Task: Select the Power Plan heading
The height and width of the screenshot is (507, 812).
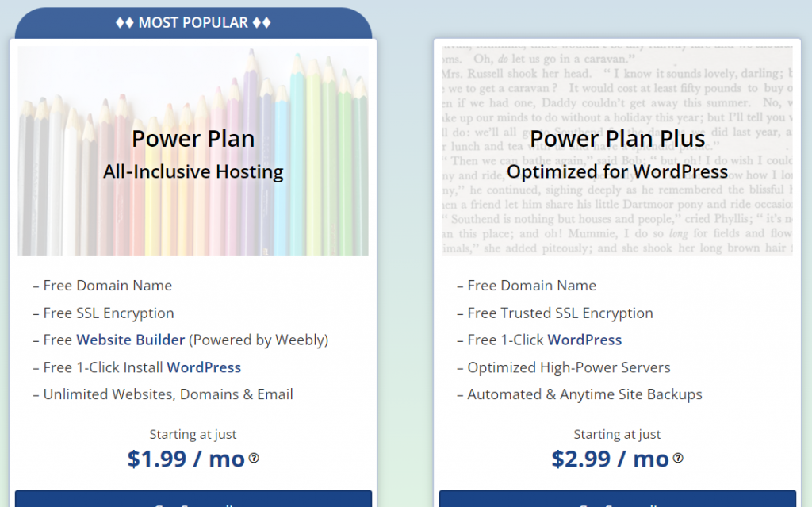Action: click(x=193, y=138)
